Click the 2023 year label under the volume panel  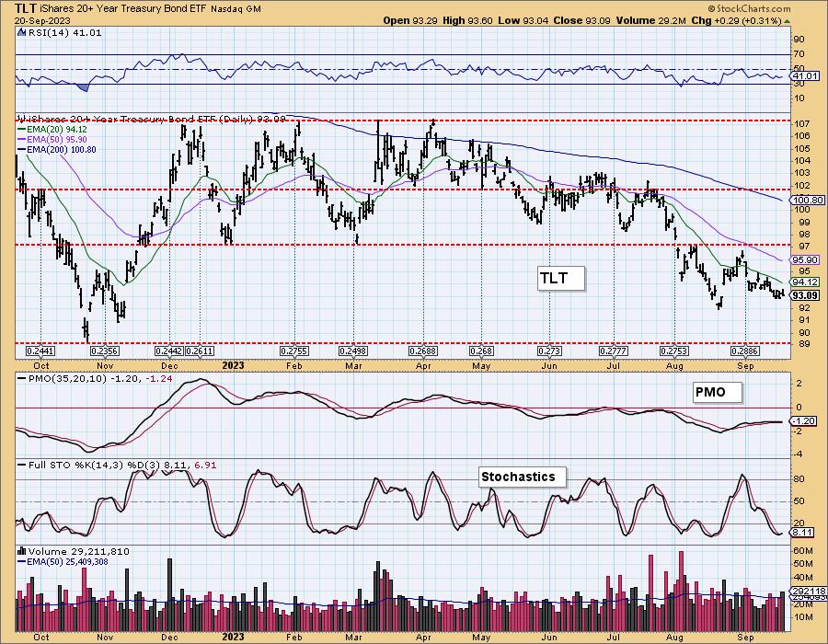(233, 637)
